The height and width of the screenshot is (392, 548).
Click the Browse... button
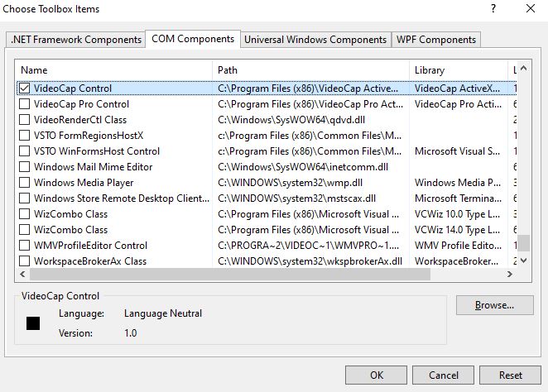pos(494,305)
